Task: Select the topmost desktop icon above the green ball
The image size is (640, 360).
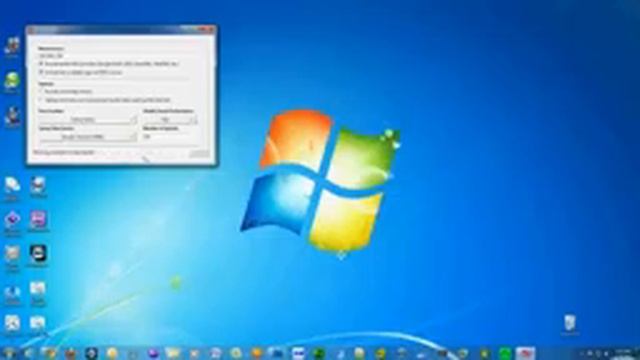Action: tap(12, 46)
